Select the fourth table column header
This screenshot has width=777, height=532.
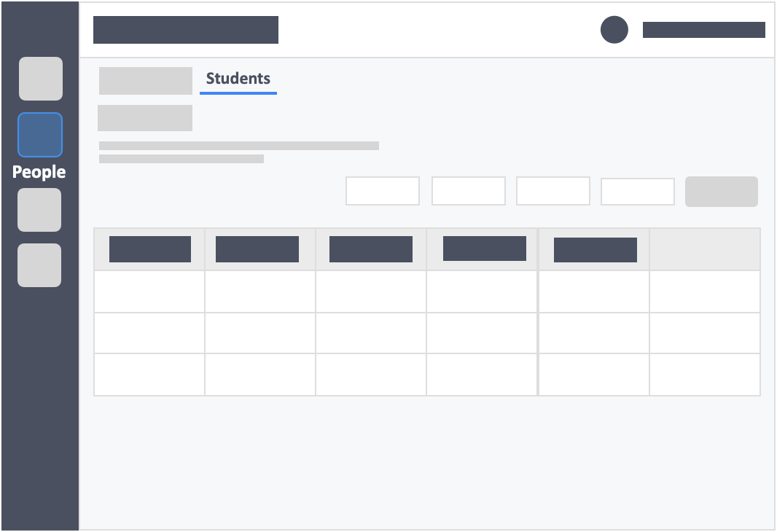point(485,249)
